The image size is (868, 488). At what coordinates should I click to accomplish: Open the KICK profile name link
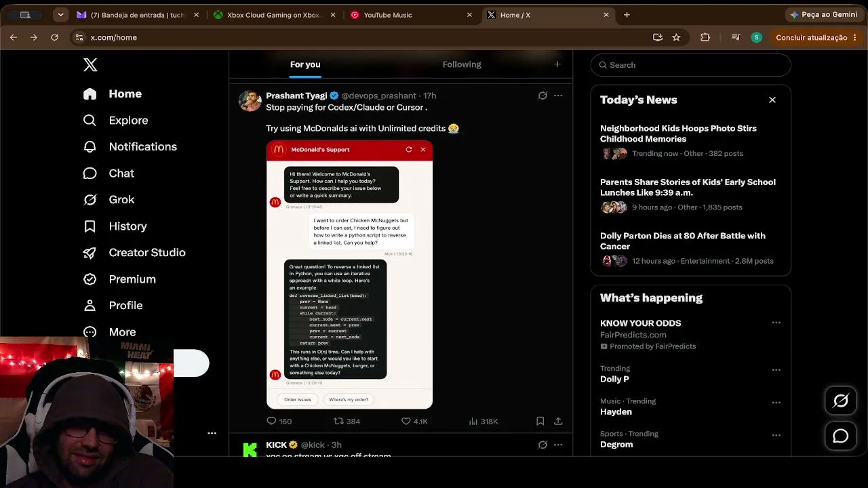[276, 445]
